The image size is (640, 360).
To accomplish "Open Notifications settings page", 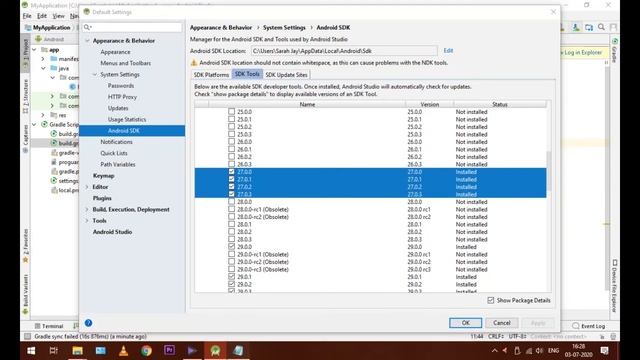I will (x=116, y=142).
